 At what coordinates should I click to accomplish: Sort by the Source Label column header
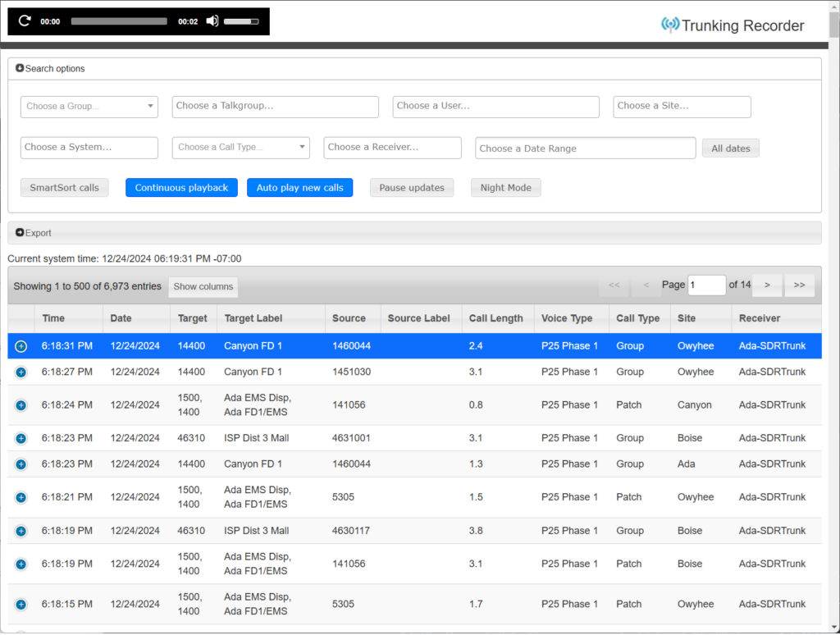421,318
